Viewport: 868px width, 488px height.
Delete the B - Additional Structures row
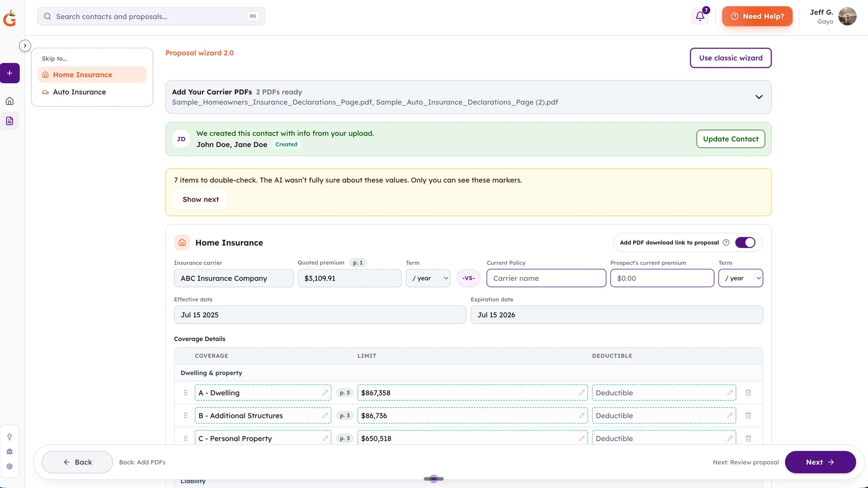748,415
